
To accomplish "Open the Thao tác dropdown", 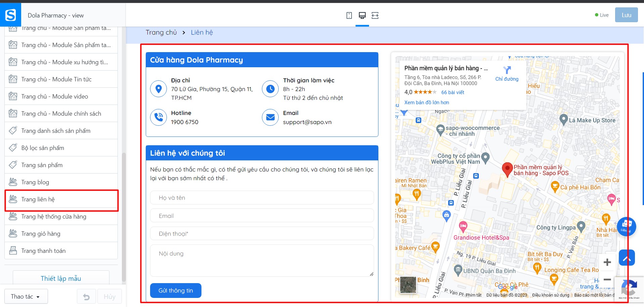I will [x=26, y=297].
